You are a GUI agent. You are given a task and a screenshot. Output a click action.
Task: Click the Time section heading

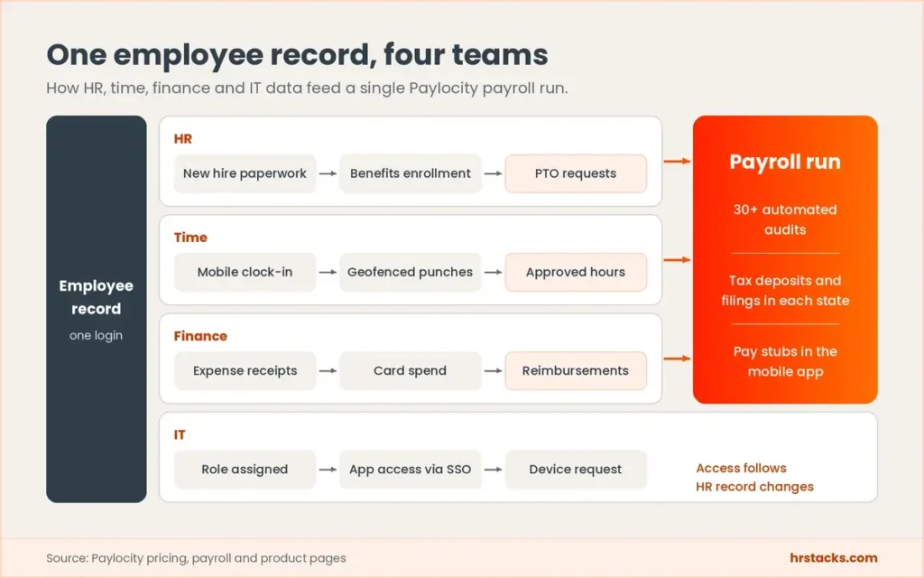[x=190, y=238]
